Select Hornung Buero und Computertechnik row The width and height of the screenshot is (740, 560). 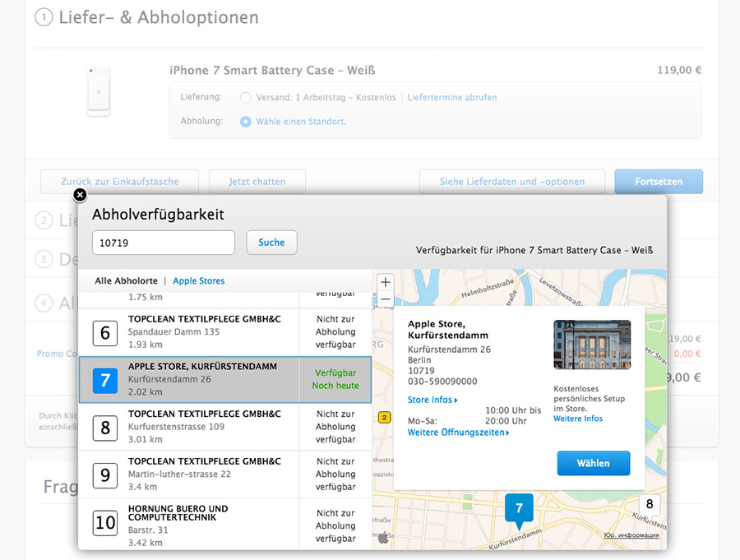(225, 524)
